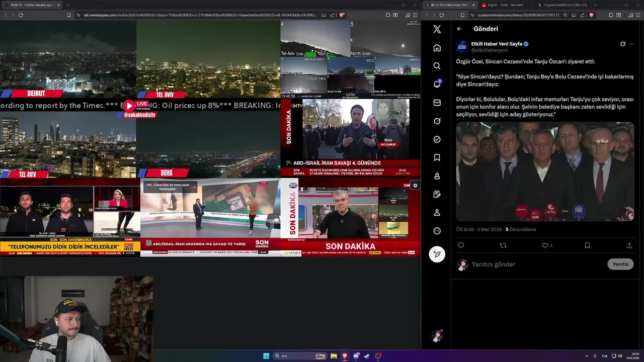Click the 5 Görüntüleme views count

[521, 229]
